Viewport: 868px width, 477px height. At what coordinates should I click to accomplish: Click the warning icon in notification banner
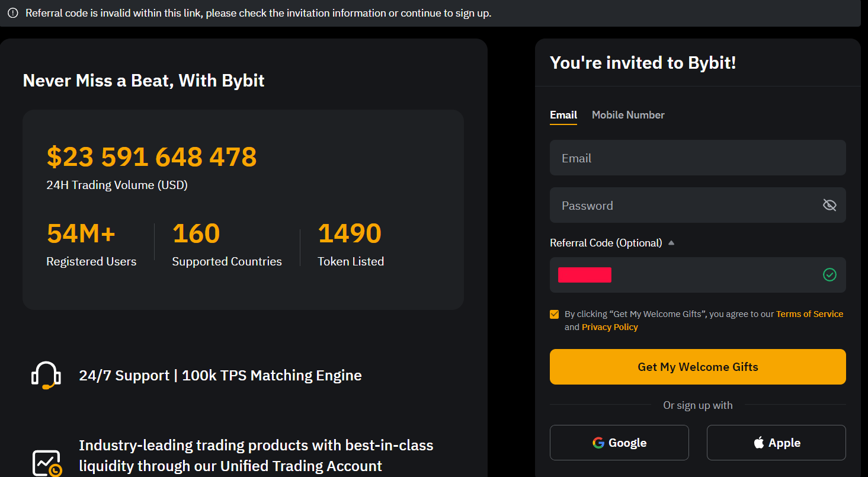12,13
